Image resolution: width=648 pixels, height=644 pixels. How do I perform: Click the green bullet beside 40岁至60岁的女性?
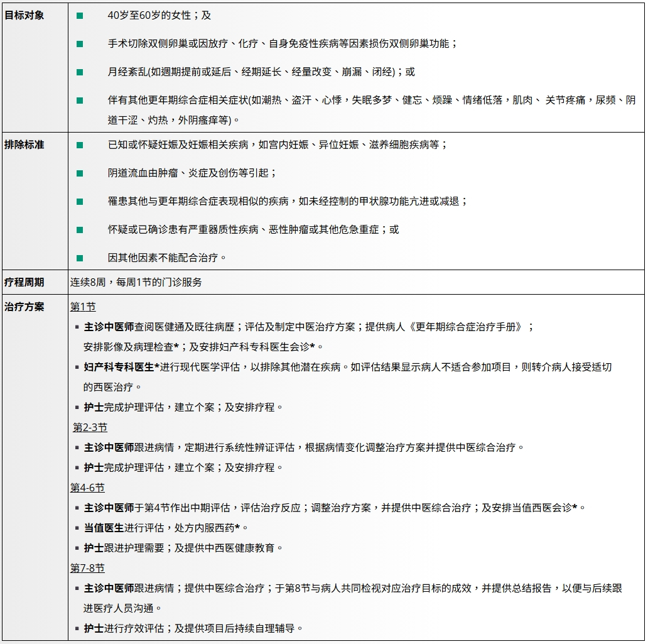80,16
